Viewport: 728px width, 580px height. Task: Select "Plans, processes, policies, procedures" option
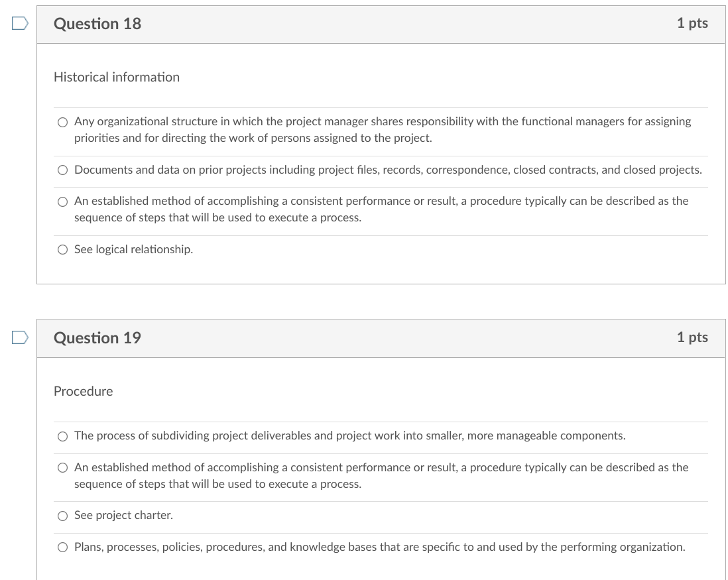[62, 547]
